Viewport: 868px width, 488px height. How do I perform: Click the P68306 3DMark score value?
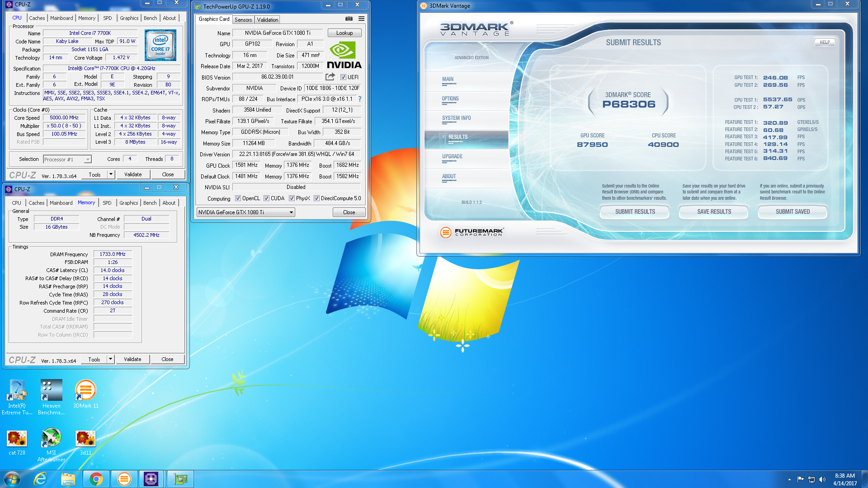628,104
